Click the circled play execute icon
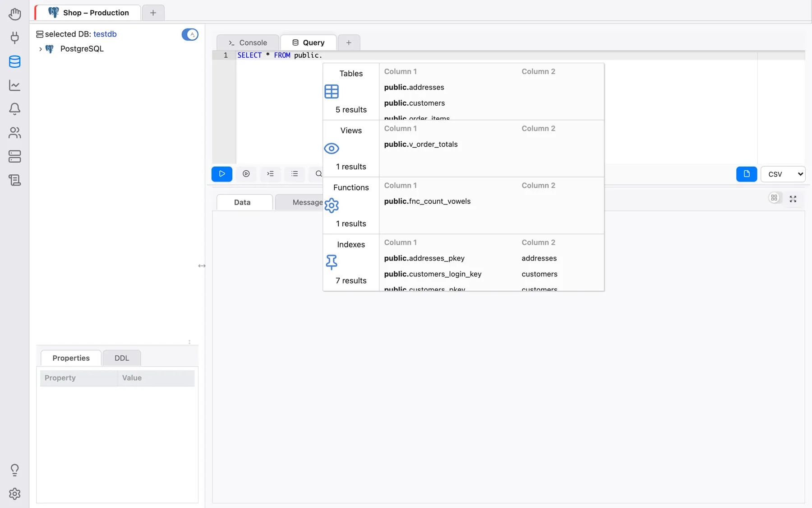This screenshot has height=508, width=812. point(246,174)
